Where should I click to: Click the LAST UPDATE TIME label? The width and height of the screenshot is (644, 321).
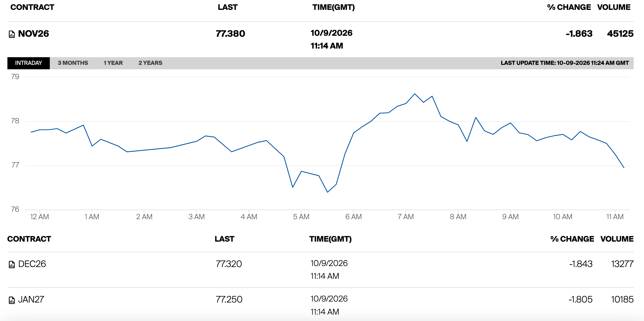(565, 63)
